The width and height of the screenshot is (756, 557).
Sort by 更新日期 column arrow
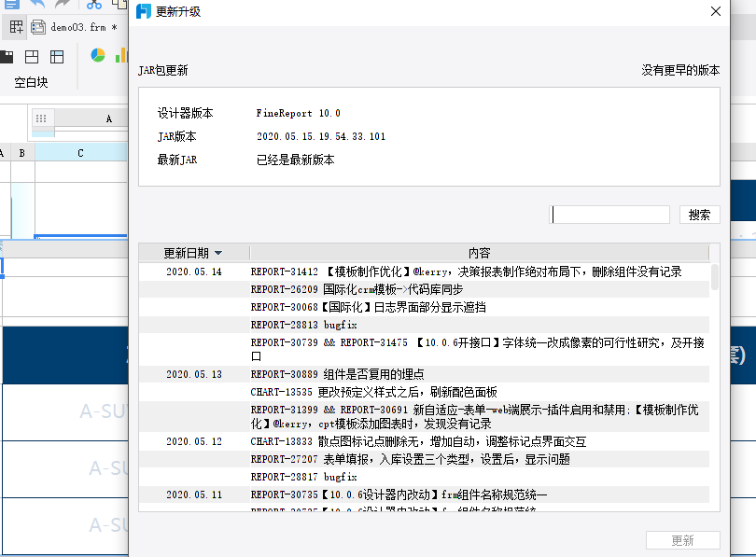218,253
